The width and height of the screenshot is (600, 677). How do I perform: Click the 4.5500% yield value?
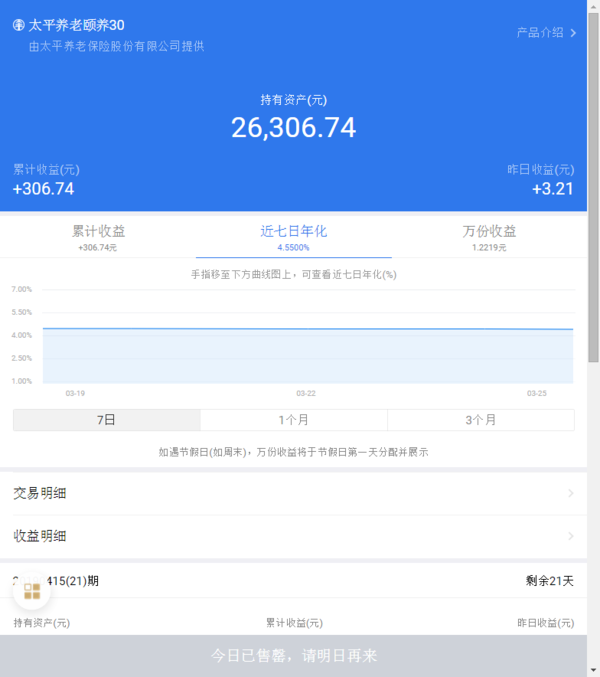click(x=294, y=248)
